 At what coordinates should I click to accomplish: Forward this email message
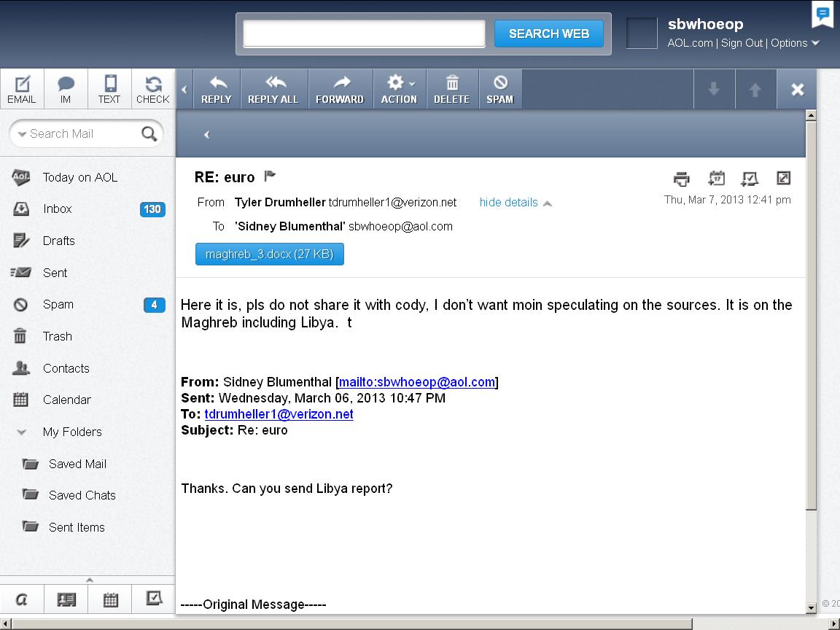pyautogui.click(x=339, y=89)
